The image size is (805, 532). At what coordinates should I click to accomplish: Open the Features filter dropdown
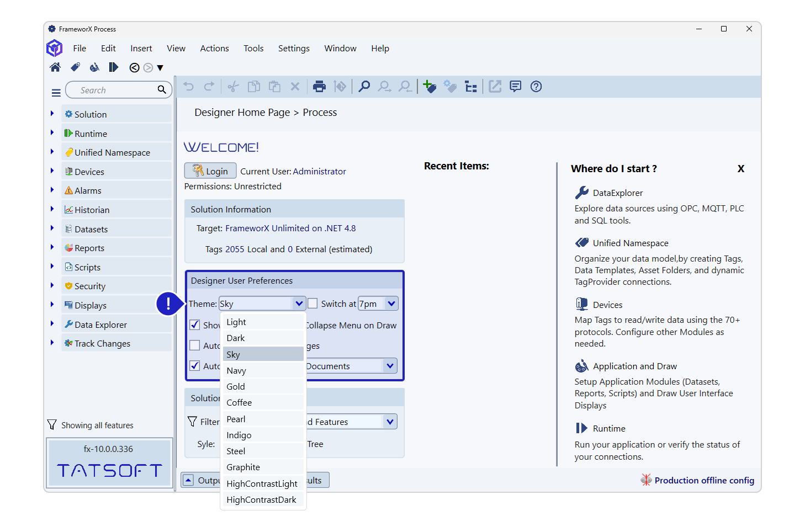[390, 422]
